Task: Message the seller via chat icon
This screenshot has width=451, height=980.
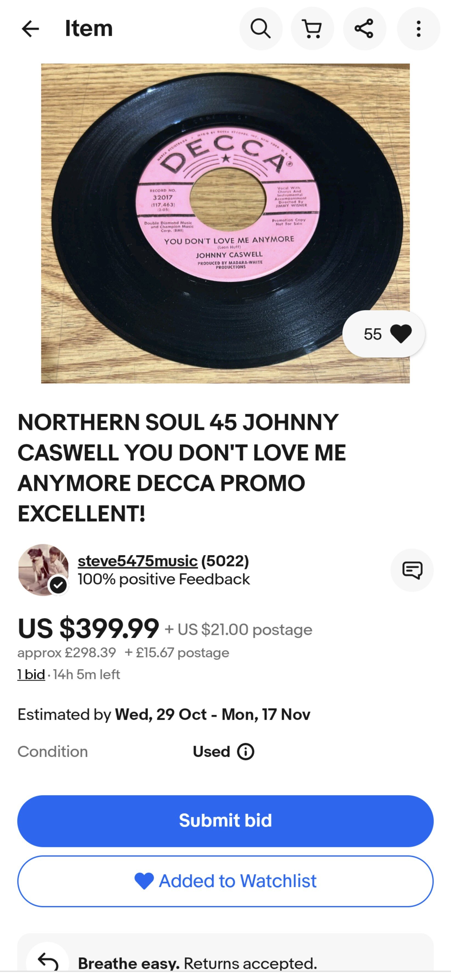Action: [x=412, y=570]
